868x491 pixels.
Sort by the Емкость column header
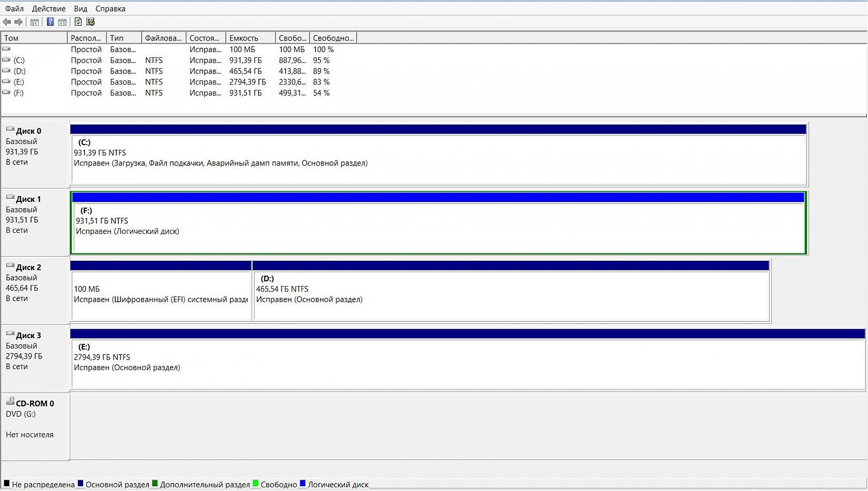[x=250, y=38]
